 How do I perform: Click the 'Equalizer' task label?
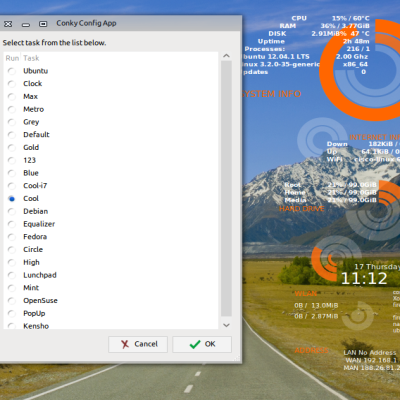pyautogui.click(x=39, y=224)
